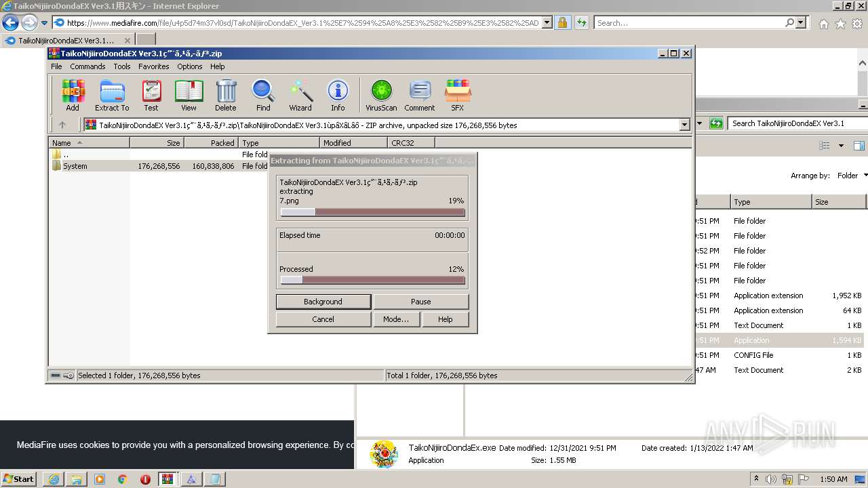Open Internet Explorer Home page icon
868x488 pixels.
823,23
